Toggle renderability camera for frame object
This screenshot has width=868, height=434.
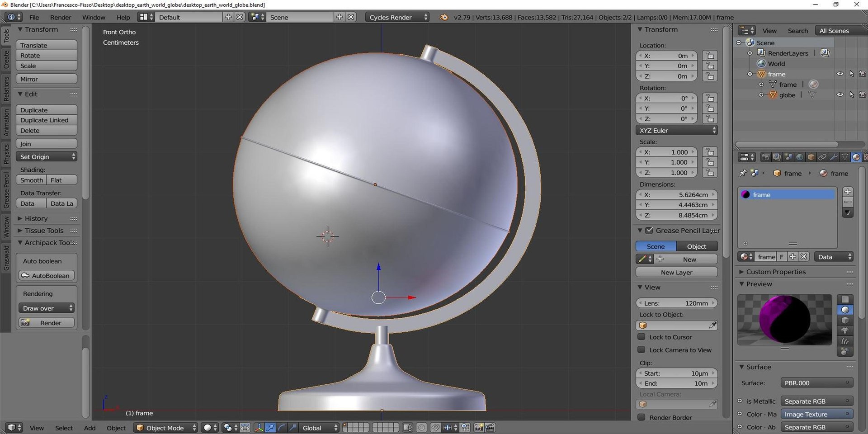(863, 74)
